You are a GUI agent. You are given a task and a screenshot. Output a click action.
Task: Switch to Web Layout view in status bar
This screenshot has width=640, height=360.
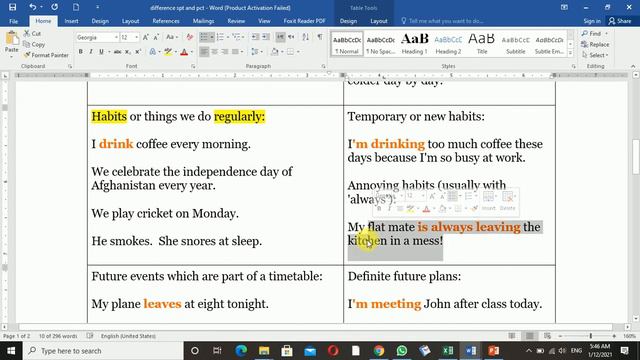(547, 336)
